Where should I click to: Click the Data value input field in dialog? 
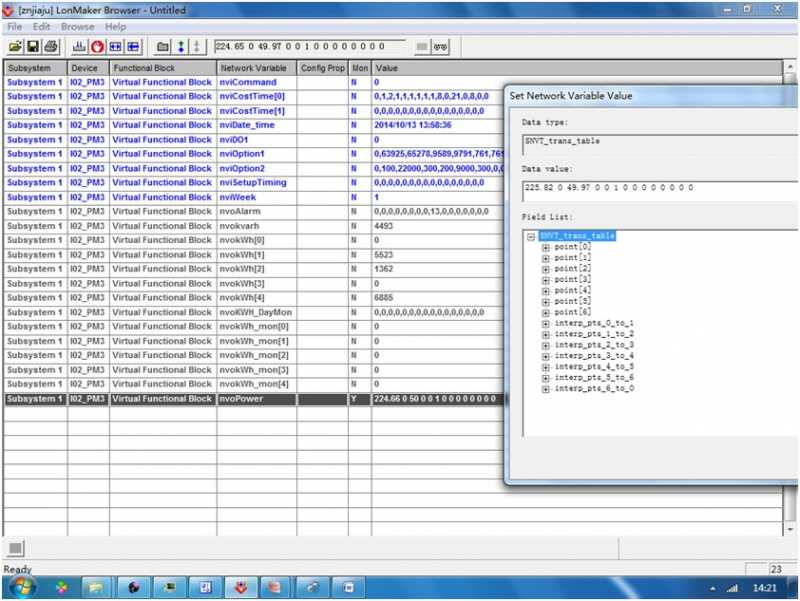pos(660,190)
